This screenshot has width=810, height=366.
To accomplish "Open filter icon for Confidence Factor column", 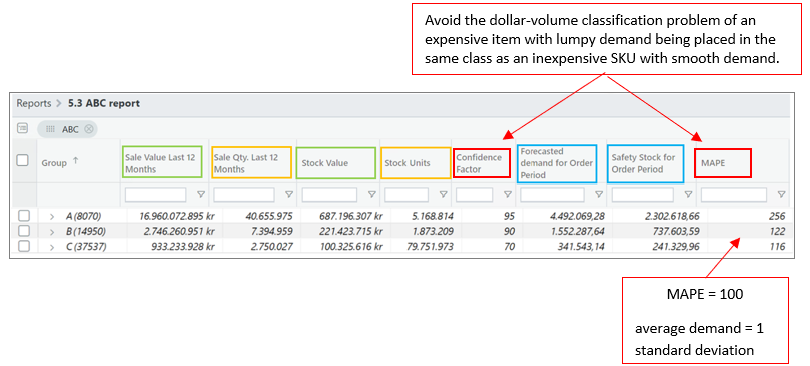I will [508, 195].
